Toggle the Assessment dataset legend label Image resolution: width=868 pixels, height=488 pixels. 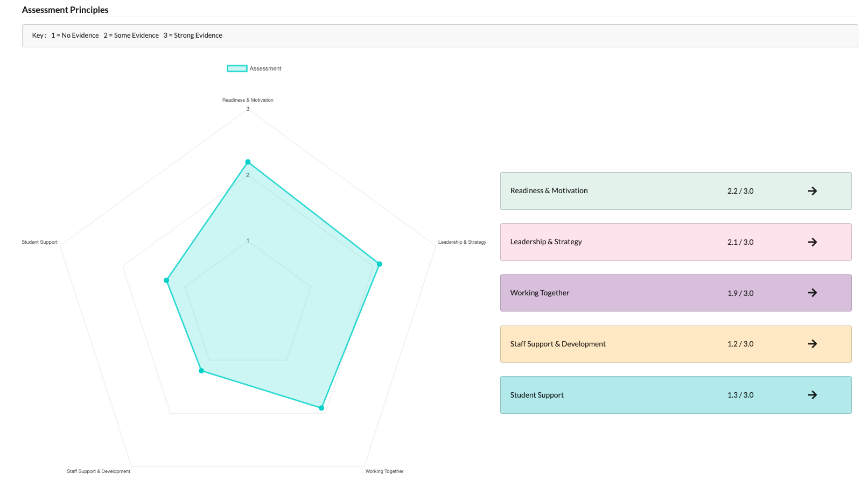[x=265, y=68]
